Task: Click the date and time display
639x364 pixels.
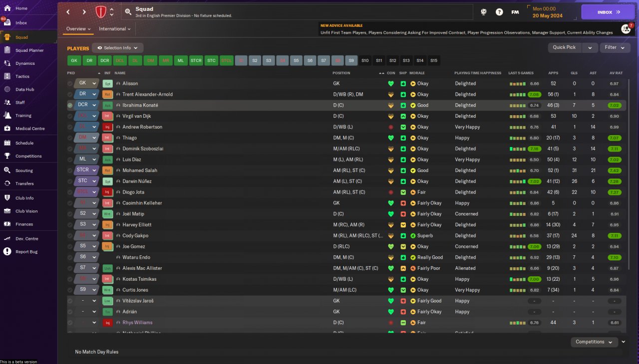Action: [548, 12]
